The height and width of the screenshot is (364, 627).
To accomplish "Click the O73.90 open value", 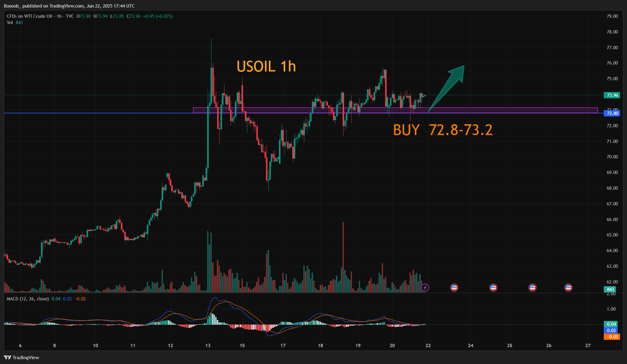I will (x=84, y=16).
